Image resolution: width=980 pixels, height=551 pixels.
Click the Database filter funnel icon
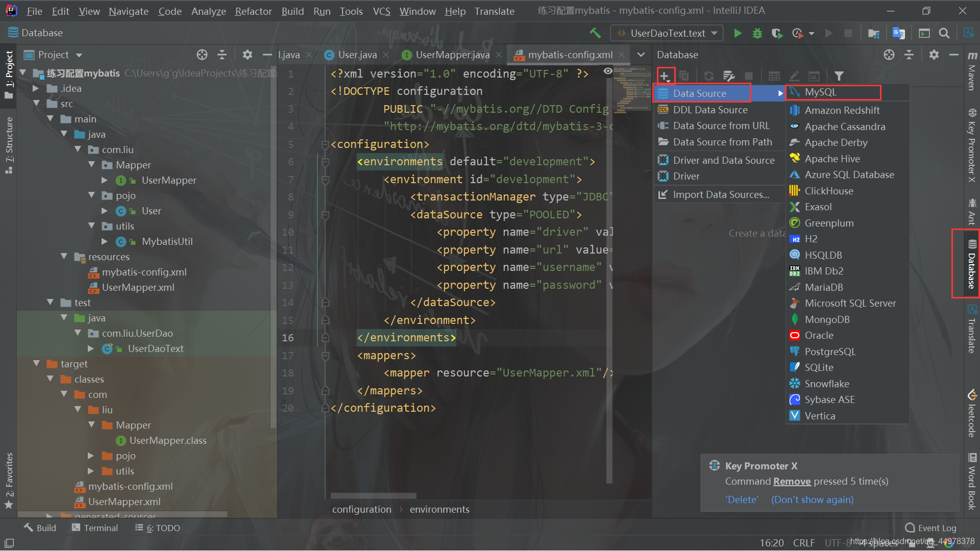pyautogui.click(x=839, y=77)
